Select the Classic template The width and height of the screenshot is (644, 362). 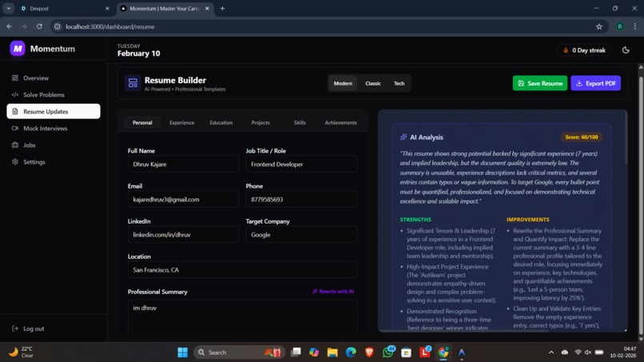tap(373, 83)
